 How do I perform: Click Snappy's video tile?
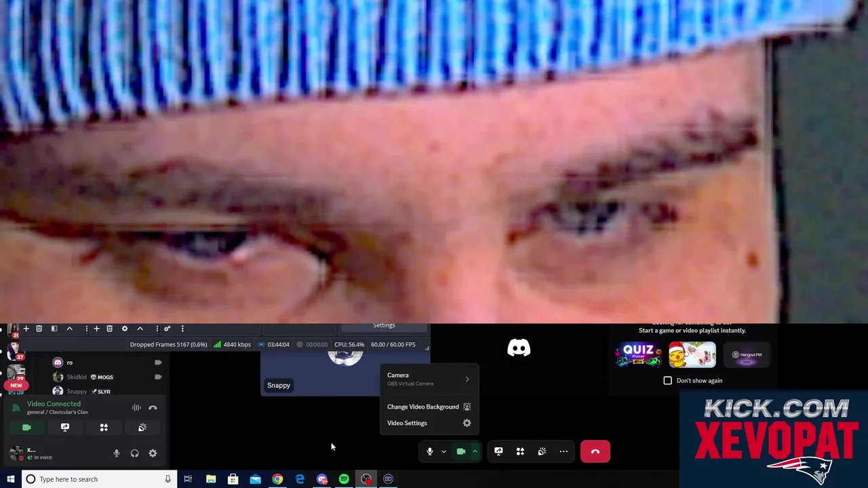click(x=320, y=373)
